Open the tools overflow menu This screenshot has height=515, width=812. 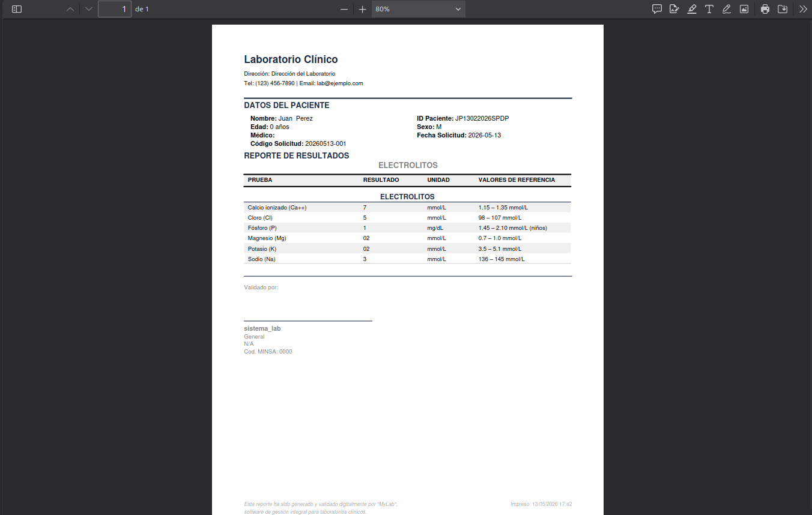(x=803, y=9)
